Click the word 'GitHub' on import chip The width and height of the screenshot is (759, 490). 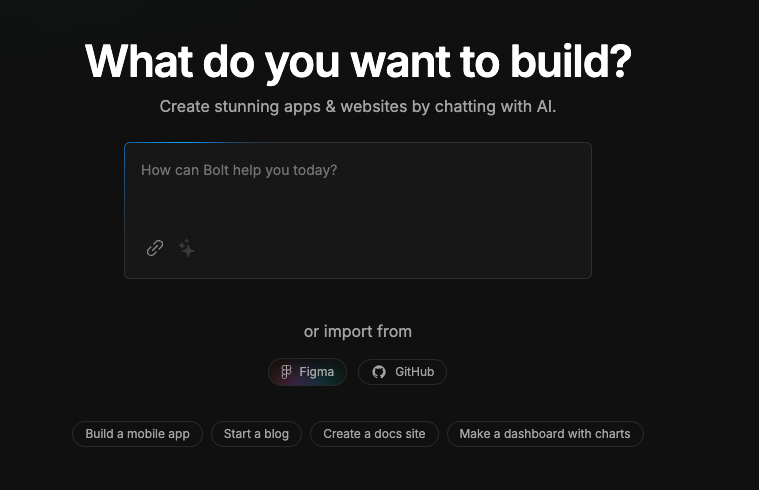(414, 372)
